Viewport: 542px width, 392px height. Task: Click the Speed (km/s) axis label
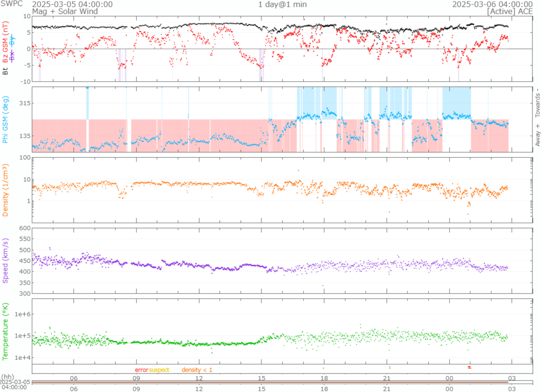(5, 261)
